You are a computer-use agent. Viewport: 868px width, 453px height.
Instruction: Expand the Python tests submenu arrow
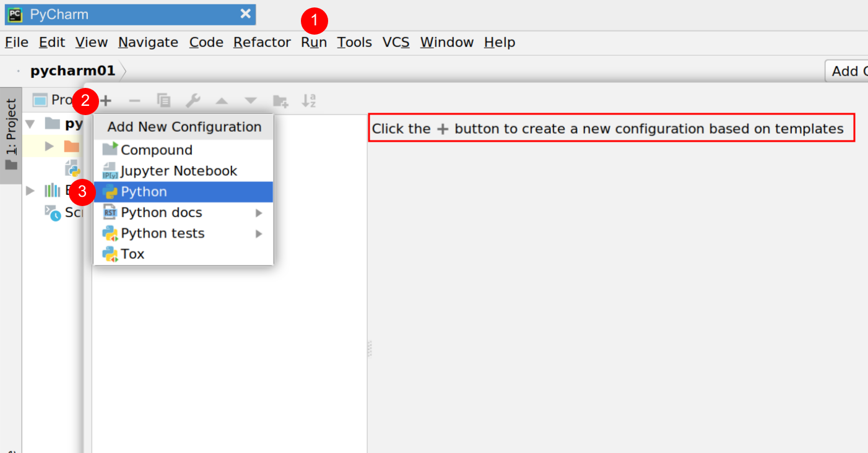tap(259, 234)
